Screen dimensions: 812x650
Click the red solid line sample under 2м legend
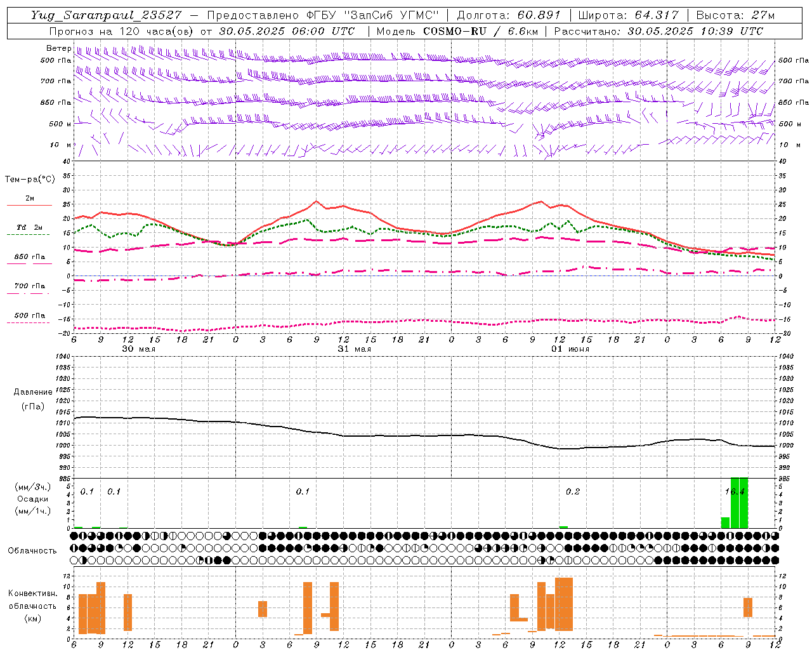(x=29, y=206)
